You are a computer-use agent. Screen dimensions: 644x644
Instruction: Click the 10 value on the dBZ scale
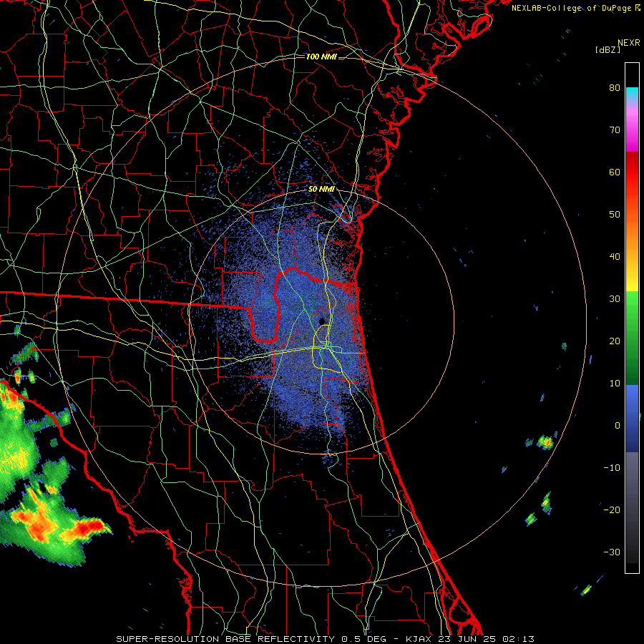click(x=615, y=384)
